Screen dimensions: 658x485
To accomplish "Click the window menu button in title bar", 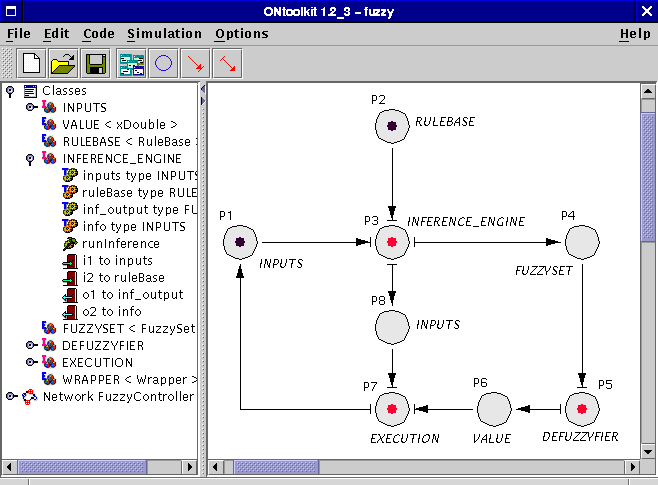I will tap(11, 11).
